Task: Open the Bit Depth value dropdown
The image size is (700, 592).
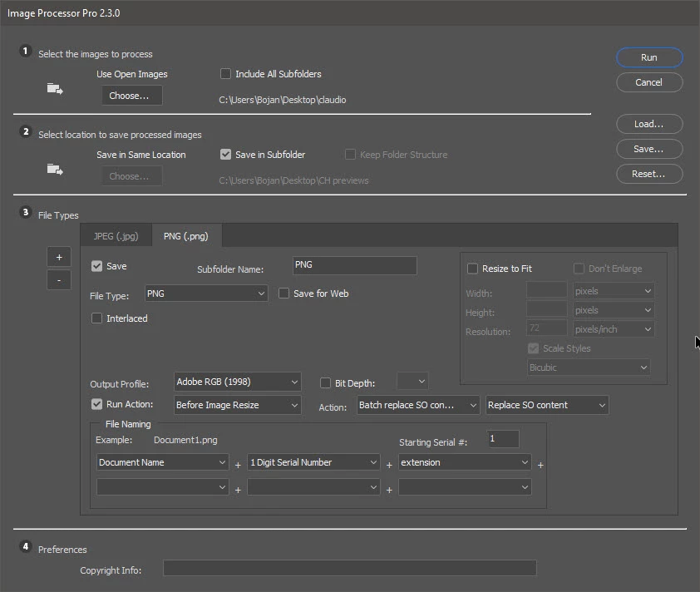Action: tap(413, 382)
